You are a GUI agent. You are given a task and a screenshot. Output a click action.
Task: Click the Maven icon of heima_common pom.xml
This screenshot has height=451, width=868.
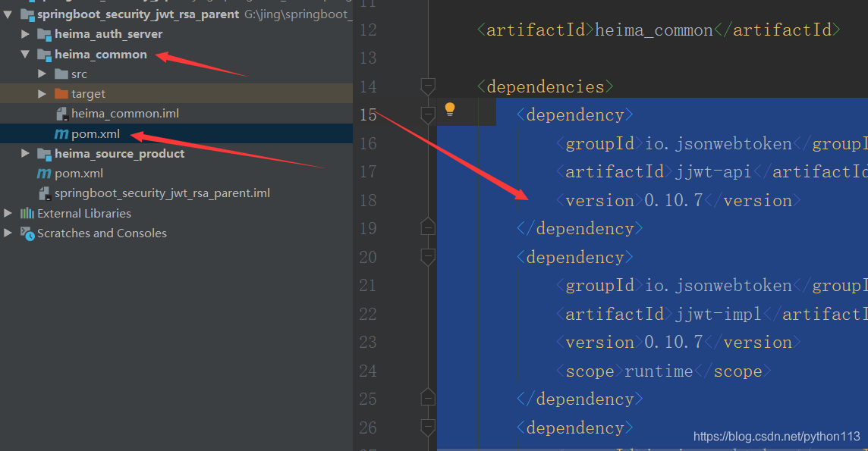pyautogui.click(x=61, y=133)
